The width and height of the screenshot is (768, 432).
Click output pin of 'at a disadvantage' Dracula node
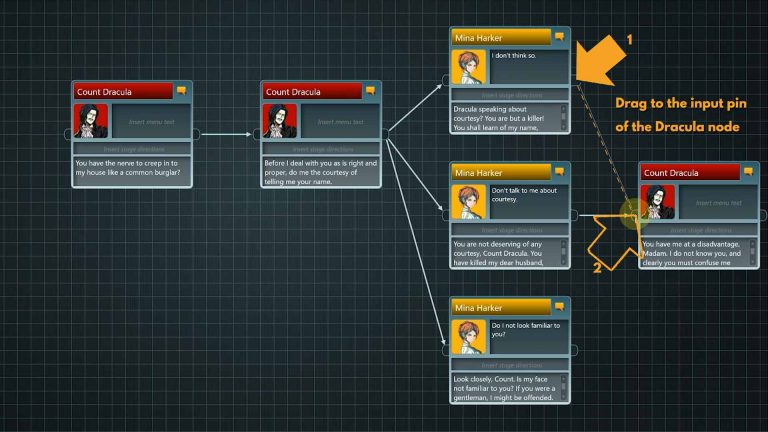coord(763,215)
